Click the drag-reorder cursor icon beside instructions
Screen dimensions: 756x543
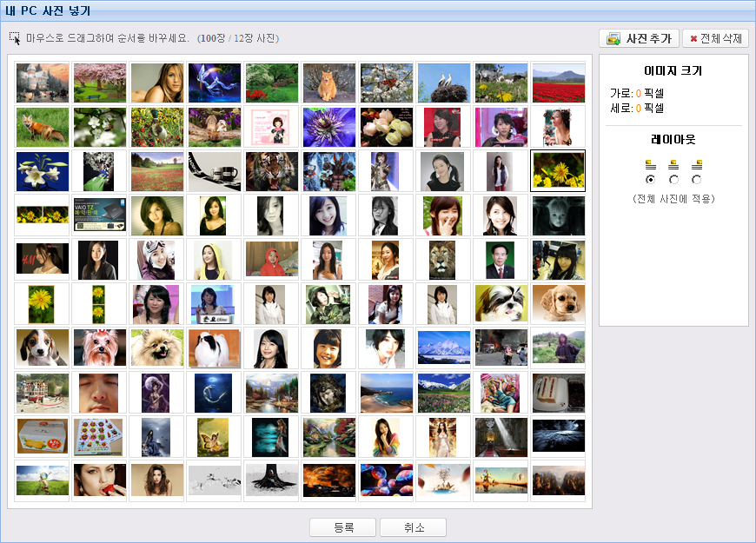tap(16, 39)
